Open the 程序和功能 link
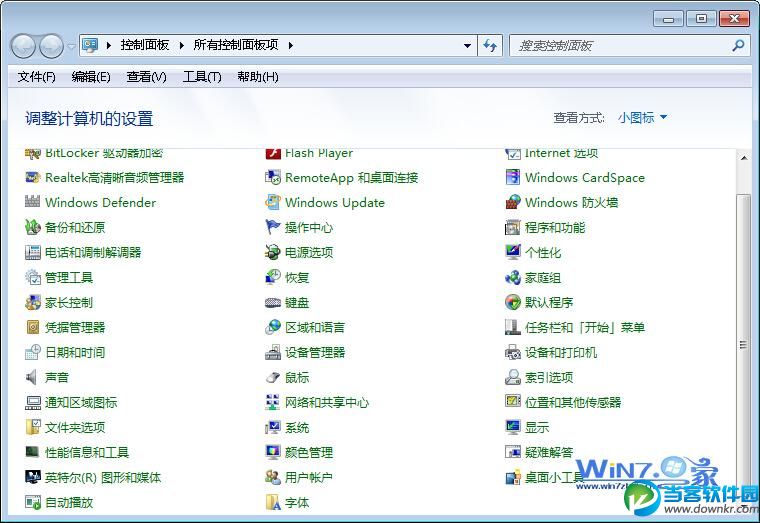Screen dimensions: 760x523 (555, 227)
